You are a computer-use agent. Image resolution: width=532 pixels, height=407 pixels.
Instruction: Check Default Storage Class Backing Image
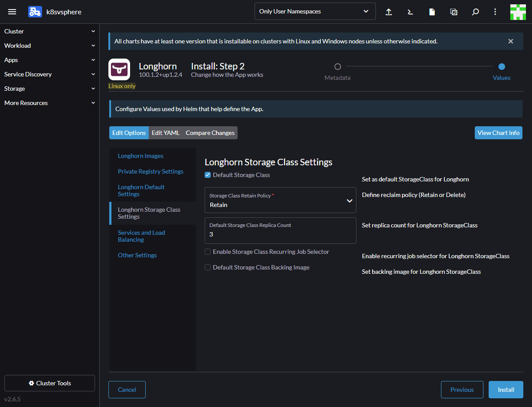point(208,267)
